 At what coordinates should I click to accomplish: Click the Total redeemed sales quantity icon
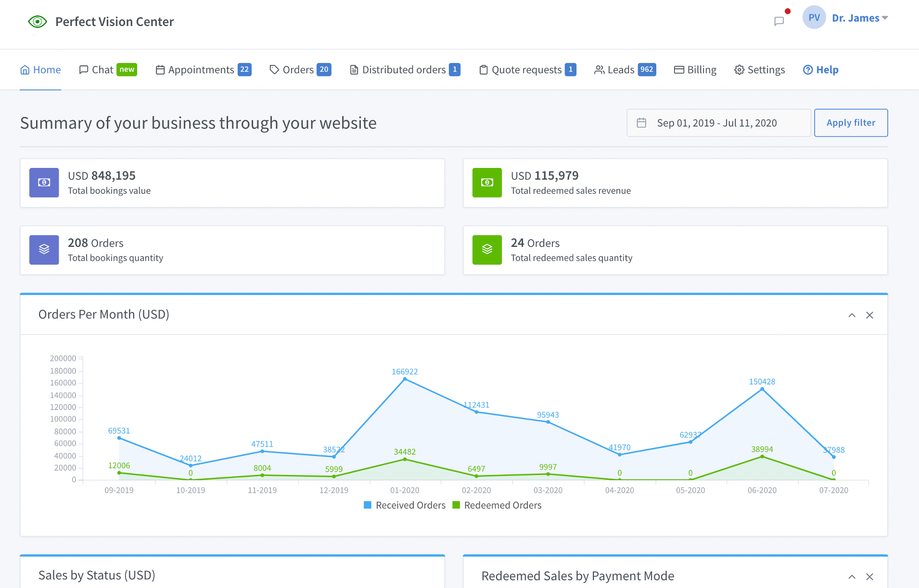pos(487,249)
